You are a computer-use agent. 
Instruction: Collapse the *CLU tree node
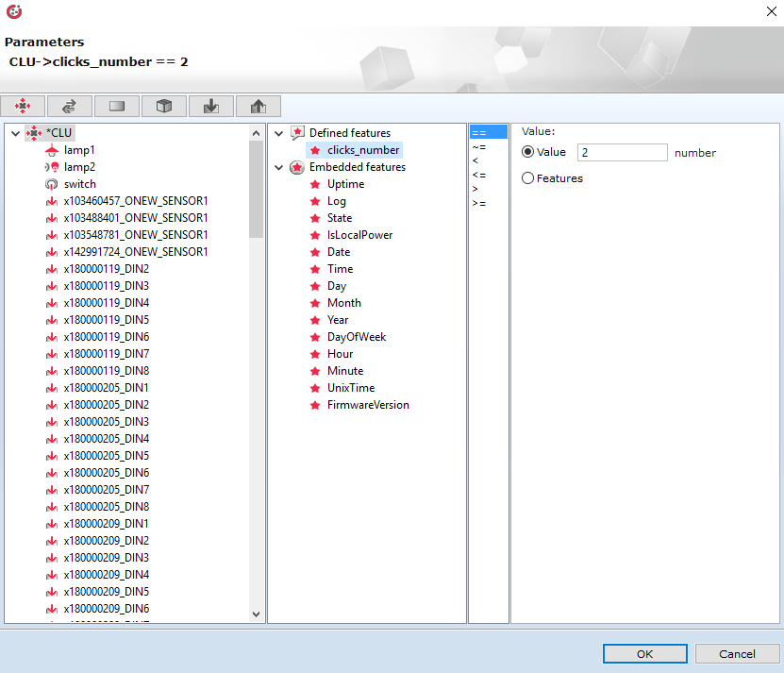[x=15, y=133]
